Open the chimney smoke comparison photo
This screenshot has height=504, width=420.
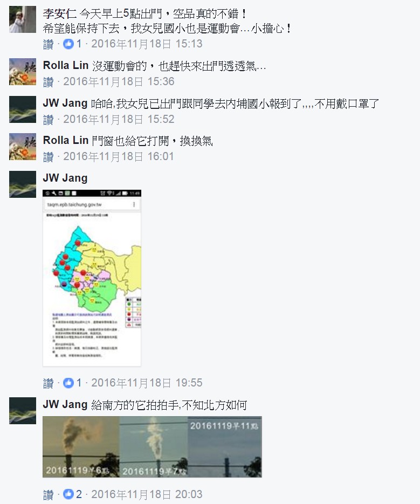(152, 447)
